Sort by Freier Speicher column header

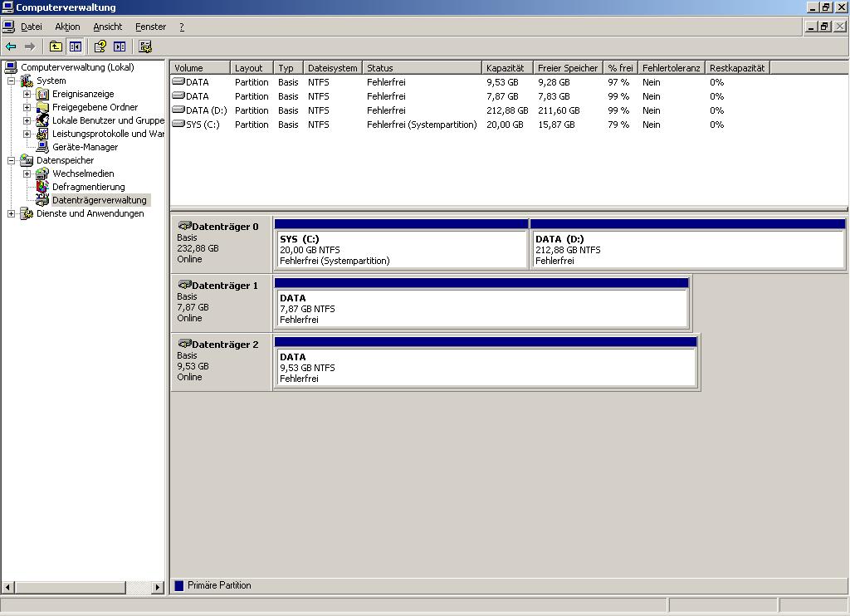(x=568, y=68)
